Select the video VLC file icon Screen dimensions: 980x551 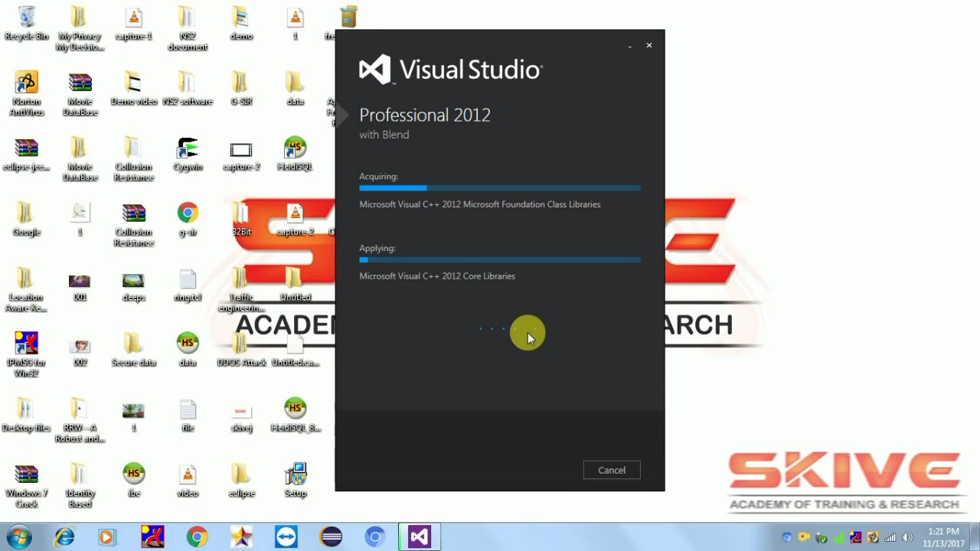click(x=188, y=481)
